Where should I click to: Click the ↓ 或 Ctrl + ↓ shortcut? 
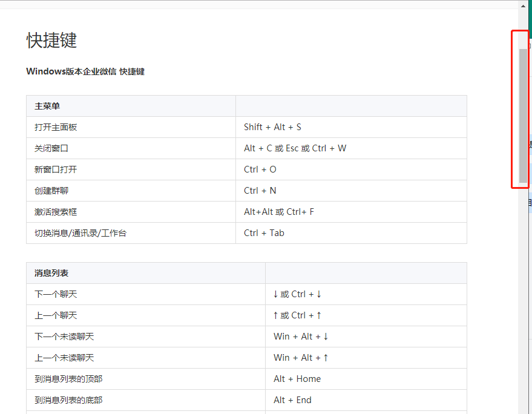297,294
